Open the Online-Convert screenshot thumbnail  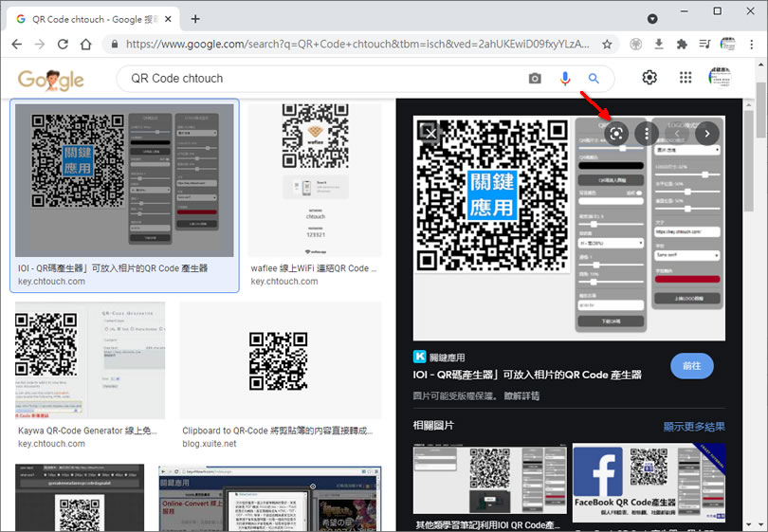270,499
